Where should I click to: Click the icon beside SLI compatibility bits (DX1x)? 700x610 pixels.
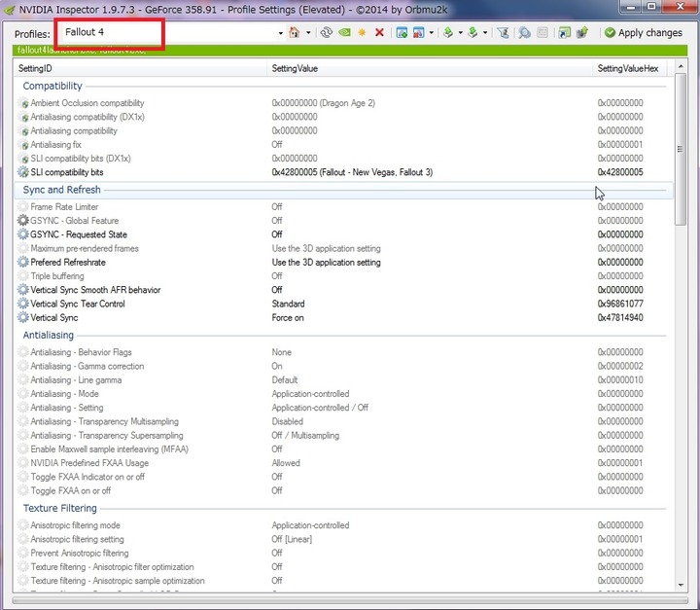tap(22, 159)
